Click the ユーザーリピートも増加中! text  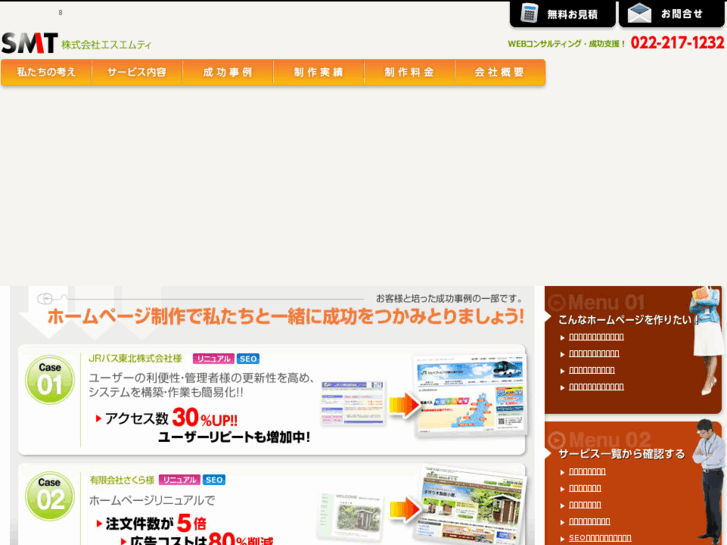[234, 437]
